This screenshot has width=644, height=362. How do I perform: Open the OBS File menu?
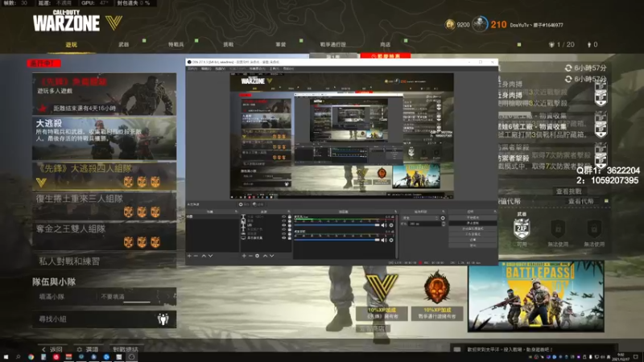tap(192, 68)
